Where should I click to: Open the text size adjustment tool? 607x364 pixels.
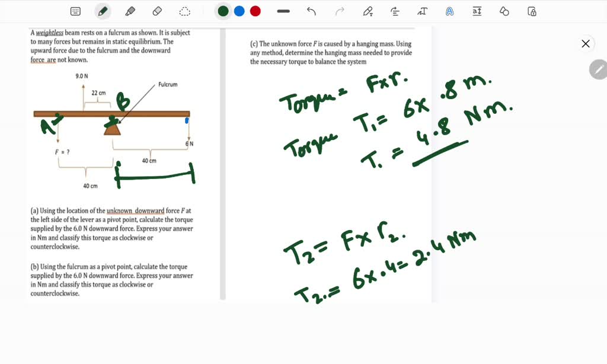coord(477,11)
